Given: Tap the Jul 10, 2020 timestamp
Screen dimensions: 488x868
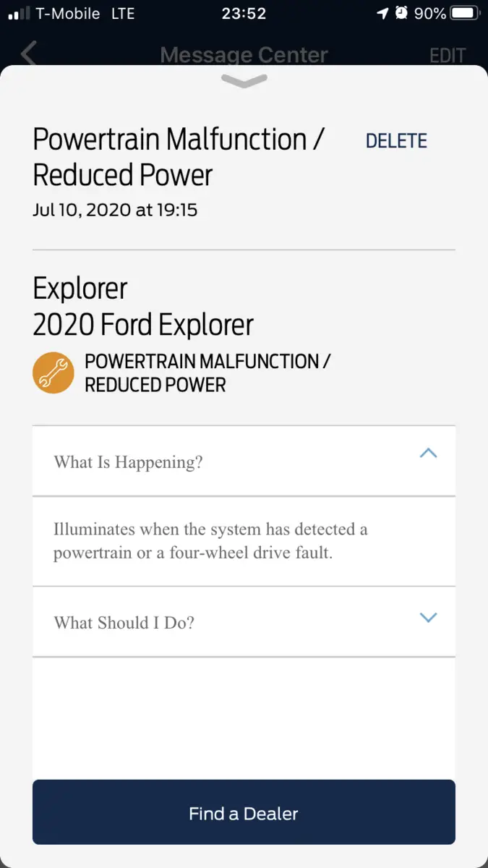Looking at the screenshot, I should click(115, 210).
